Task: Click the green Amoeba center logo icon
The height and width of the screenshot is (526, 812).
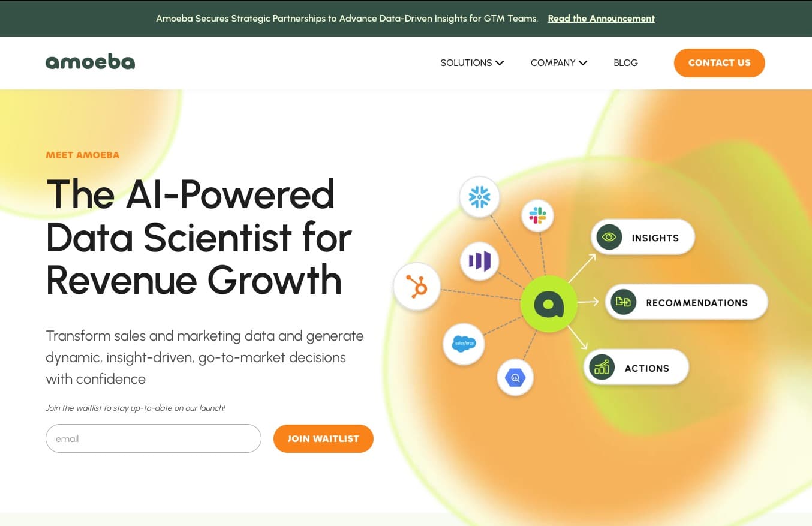Action: pyautogui.click(x=549, y=304)
